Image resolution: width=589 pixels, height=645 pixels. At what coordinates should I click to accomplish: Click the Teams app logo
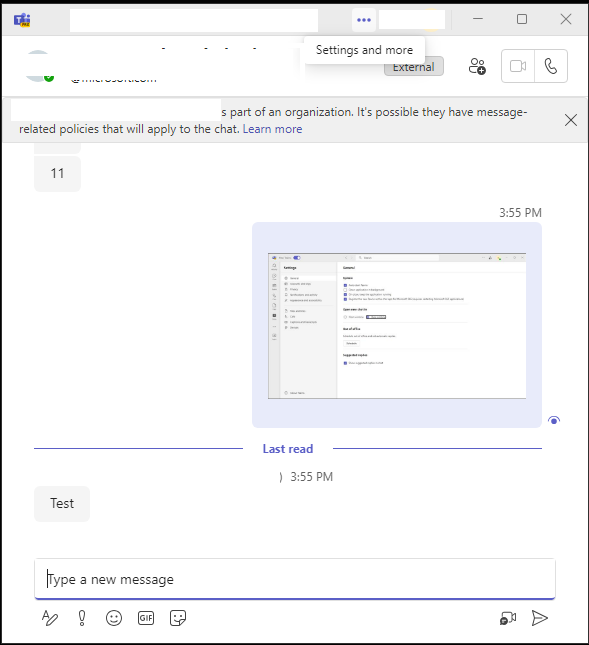(x=22, y=20)
